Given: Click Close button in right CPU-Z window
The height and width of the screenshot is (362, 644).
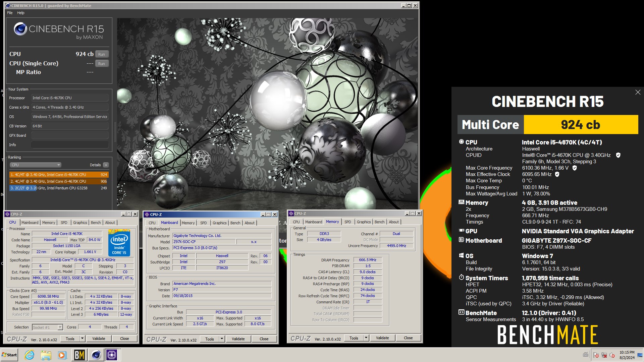Looking at the screenshot, I should point(408,338).
